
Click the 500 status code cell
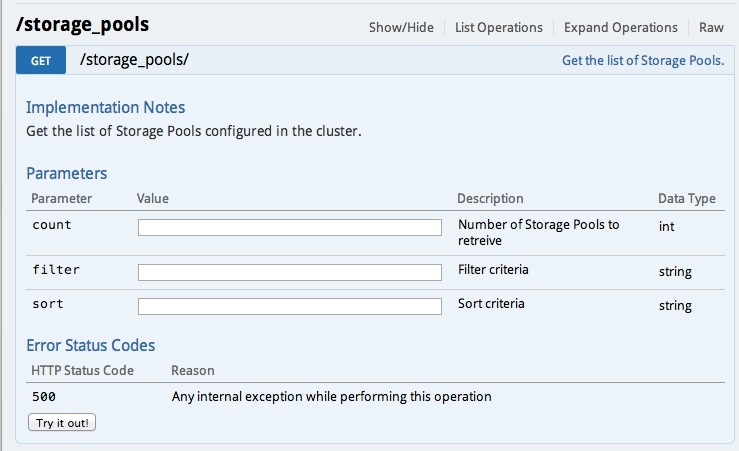click(x=44, y=396)
